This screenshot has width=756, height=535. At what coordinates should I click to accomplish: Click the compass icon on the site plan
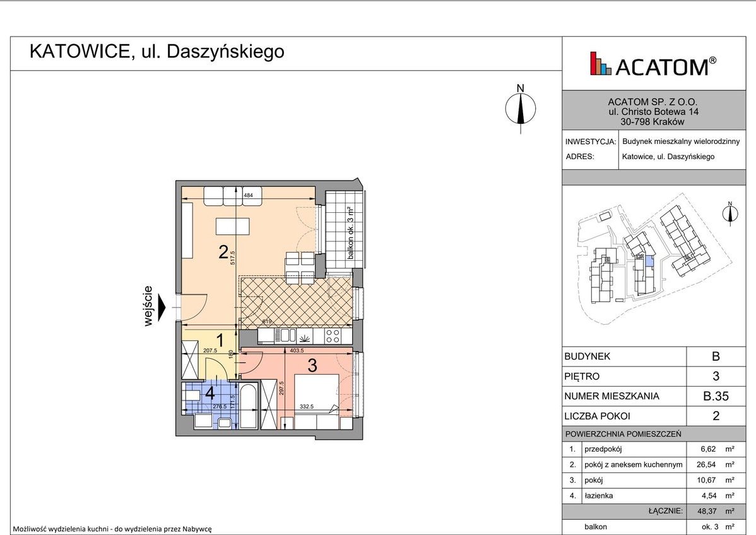click(x=730, y=215)
